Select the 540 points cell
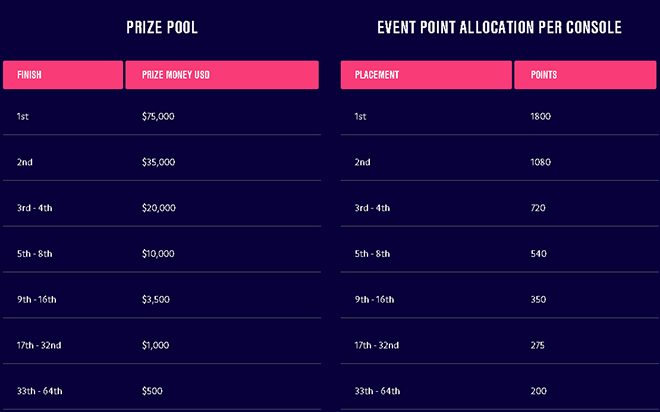Image resolution: width=660 pixels, height=412 pixels. pos(538,254)
